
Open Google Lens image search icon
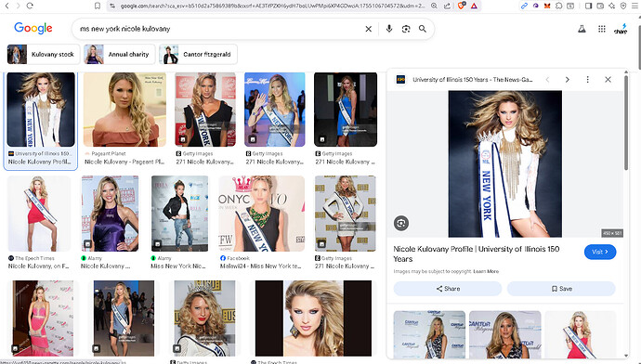click(x=406, y=29)
